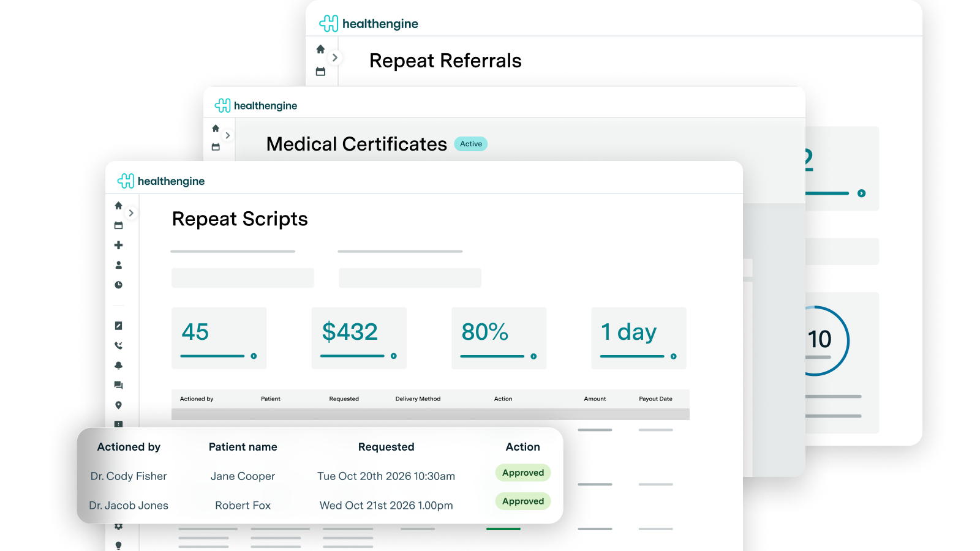980x551 pixels.
Task: Click the Repeat Referrals page title
Action: (x=445, y=61)
